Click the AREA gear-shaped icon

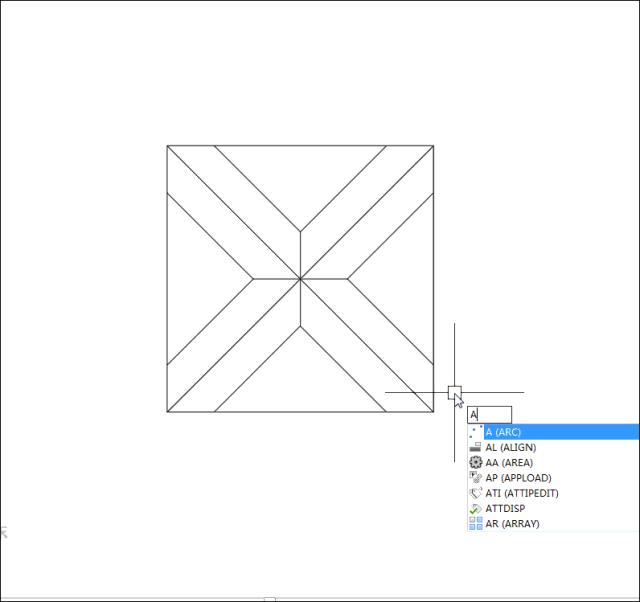coord(476,463)
